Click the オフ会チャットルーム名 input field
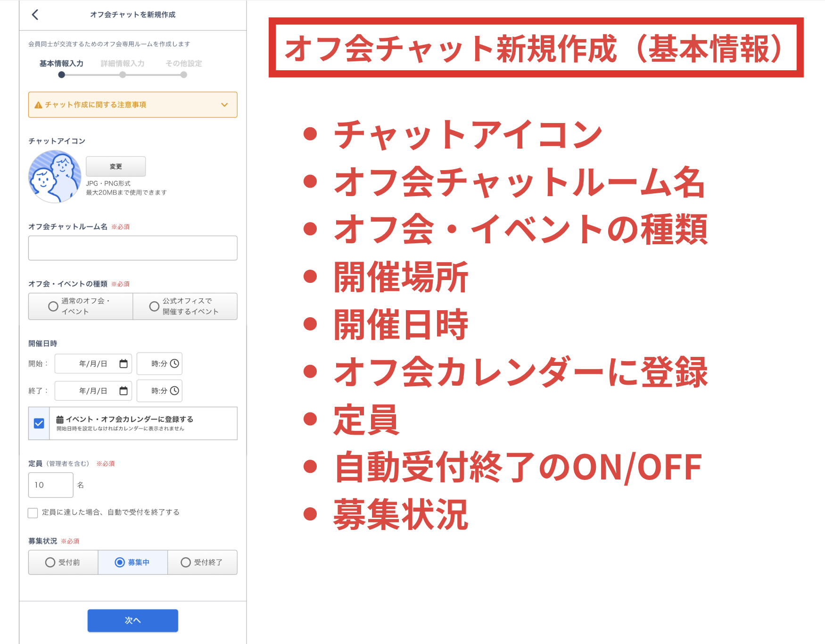 (x=132, y=248)
